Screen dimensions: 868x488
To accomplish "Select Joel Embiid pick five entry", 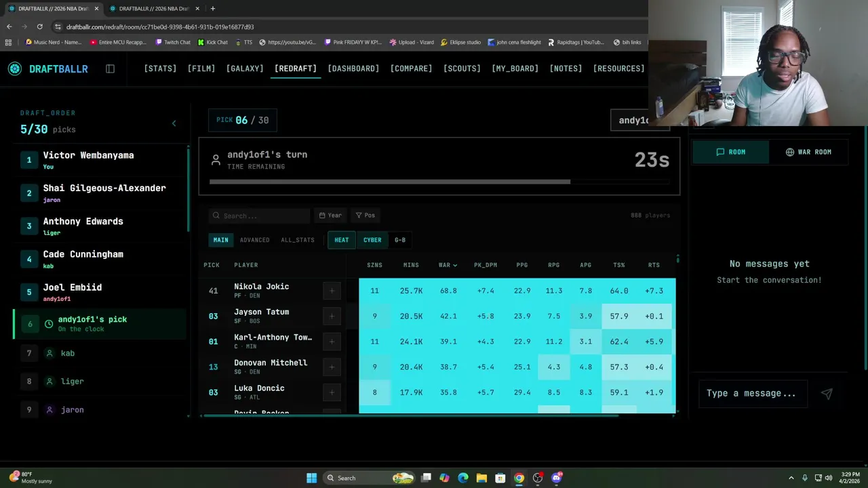I will (99, 292).
